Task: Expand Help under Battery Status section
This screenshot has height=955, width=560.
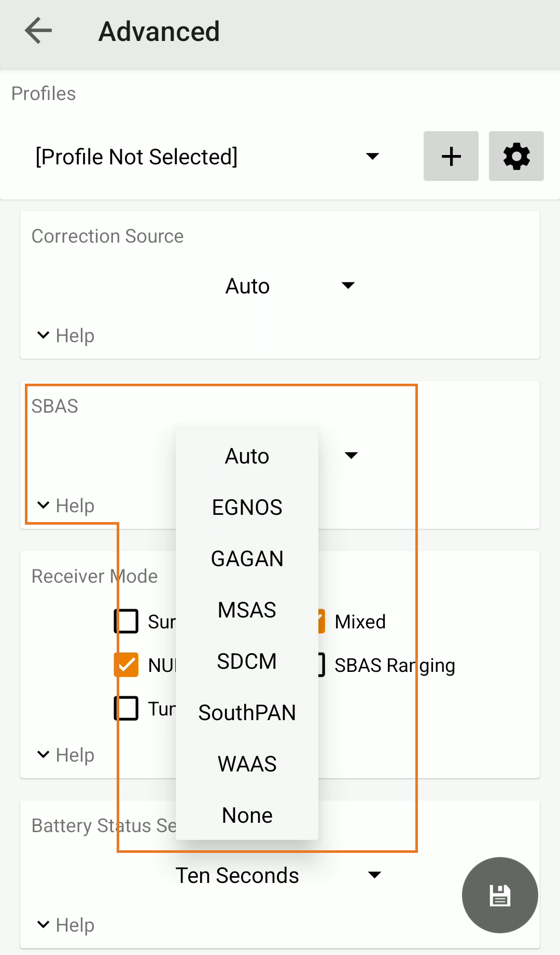Action: point(66,925)
